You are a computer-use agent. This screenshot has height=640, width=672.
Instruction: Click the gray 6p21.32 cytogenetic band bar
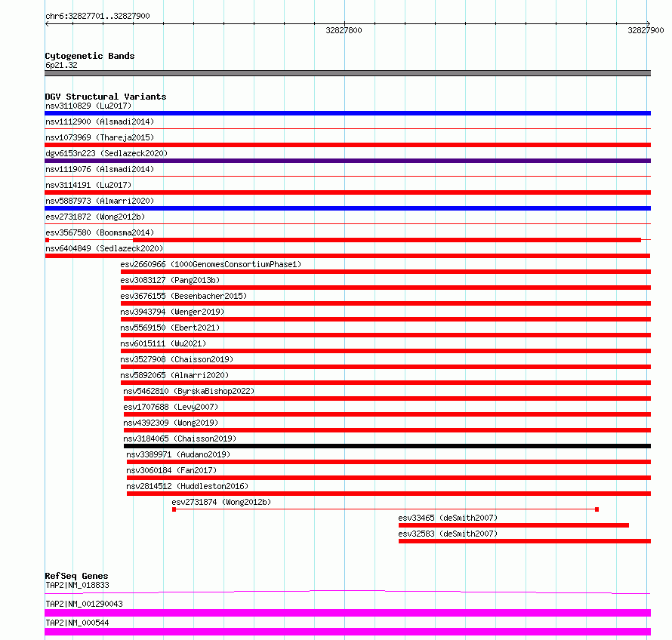[x=347, y=73]
